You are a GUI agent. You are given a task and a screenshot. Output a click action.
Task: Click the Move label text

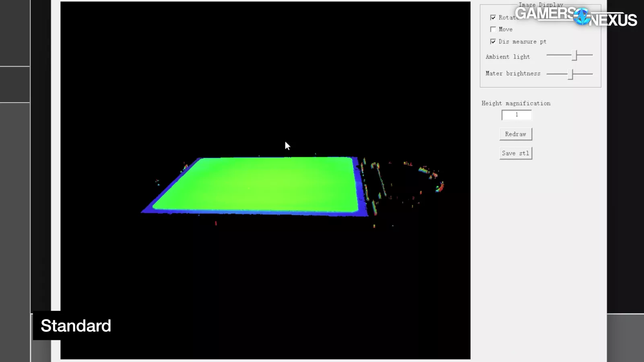pyautogui.click(x=506, y=29)
